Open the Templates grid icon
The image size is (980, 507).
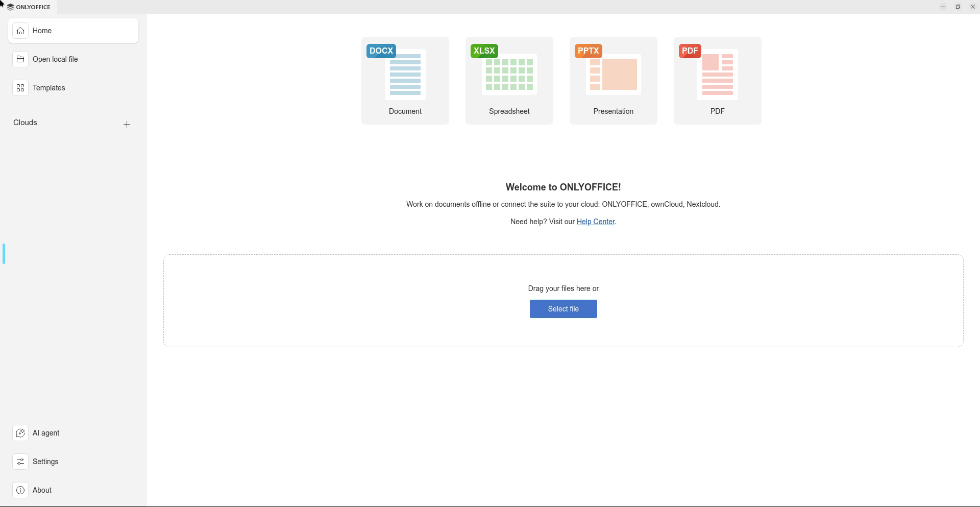[20, 88]
